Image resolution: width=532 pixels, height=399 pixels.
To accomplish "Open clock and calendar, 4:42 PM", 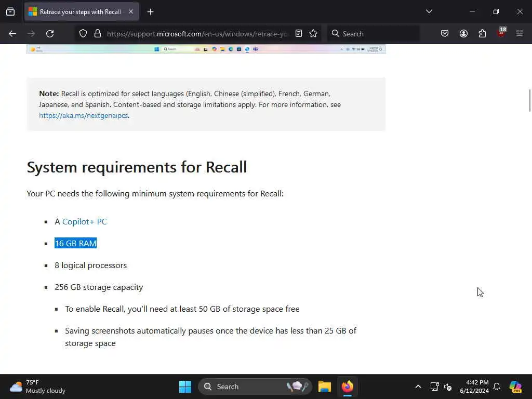I will [x=474, y=387].
